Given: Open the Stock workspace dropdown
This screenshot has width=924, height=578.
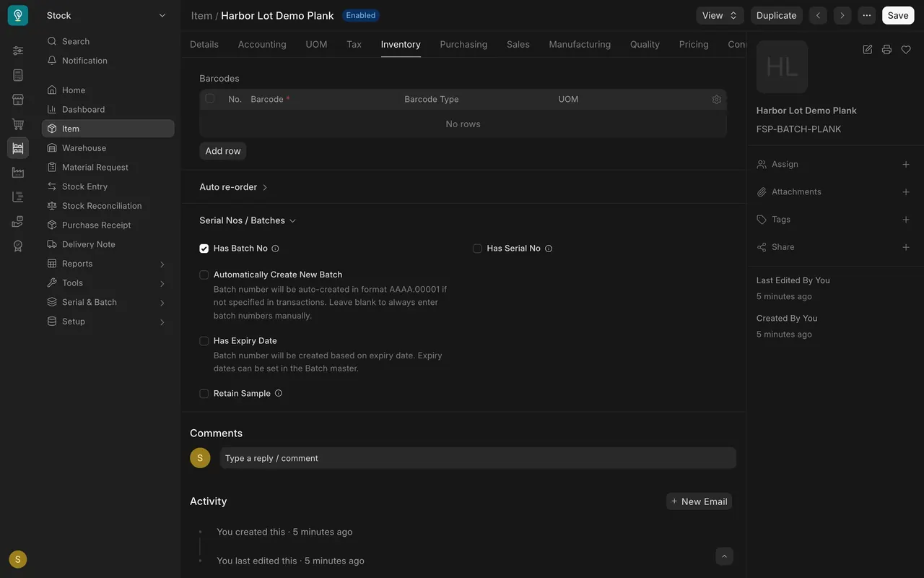Looking at the screenshot, I should pos(107,15).
